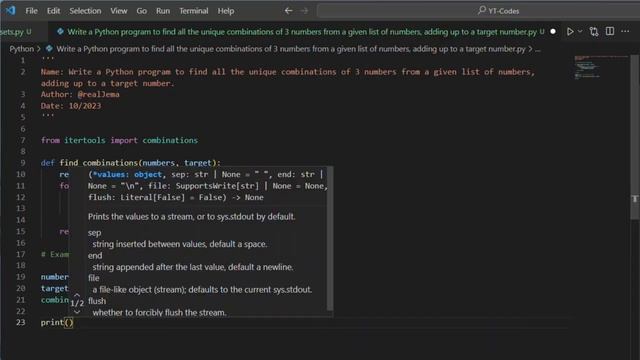
Task: Open the Selection menu
Action: (85, 11)
